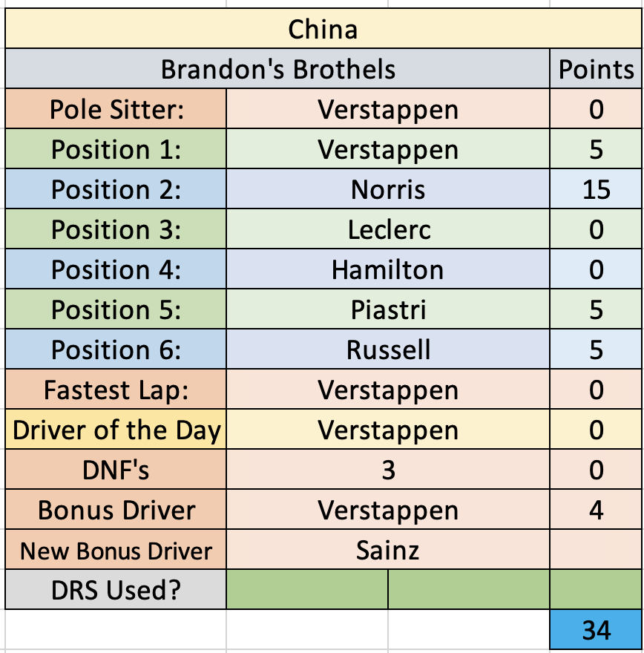Select the Pole Sitter label cell
The height and width of the screenshot is (653, 644).
pos(116,108)
